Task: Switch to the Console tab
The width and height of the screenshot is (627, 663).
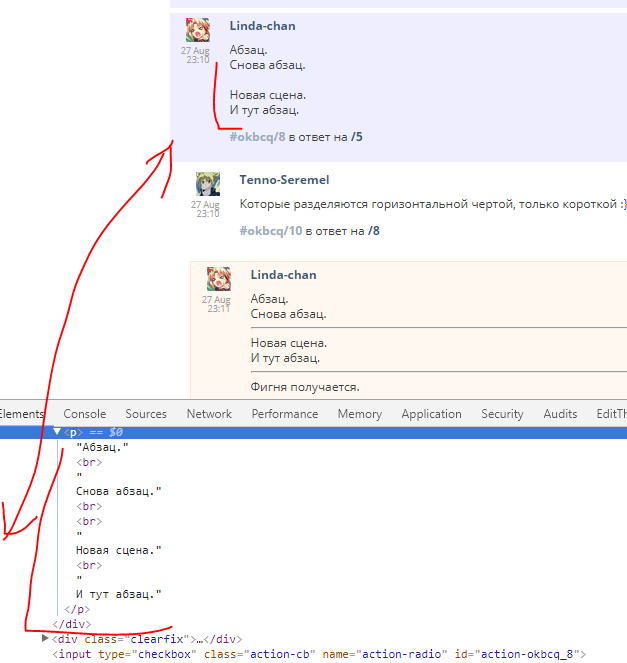Action: (85, 414)
